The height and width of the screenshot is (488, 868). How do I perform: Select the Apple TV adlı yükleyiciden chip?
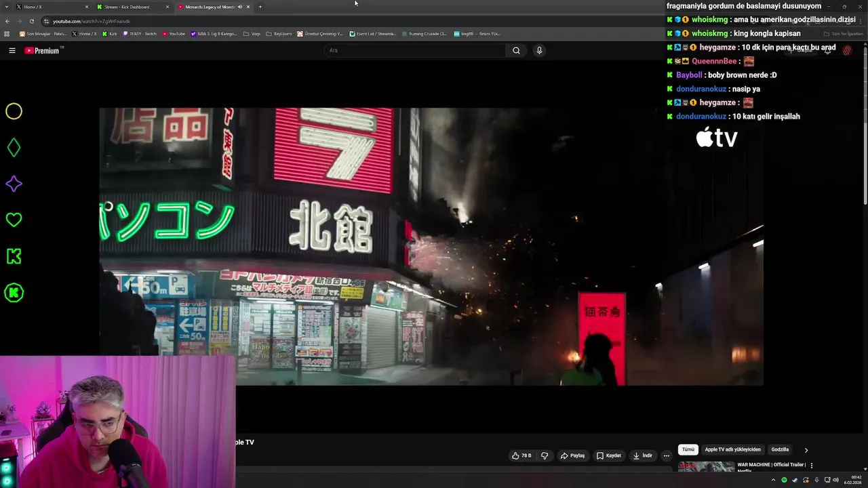point(732,449)
